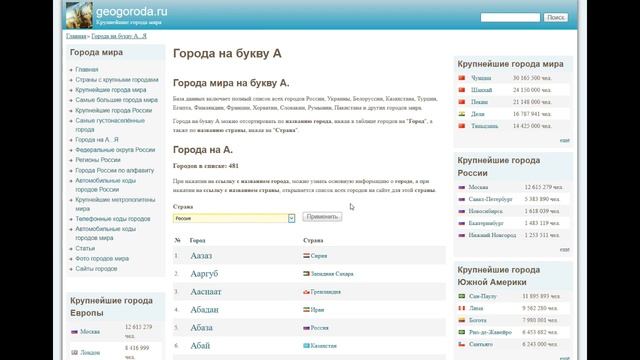
Task: Click the geogoroda.ru site logo image
Action: [x=79, y=15]
